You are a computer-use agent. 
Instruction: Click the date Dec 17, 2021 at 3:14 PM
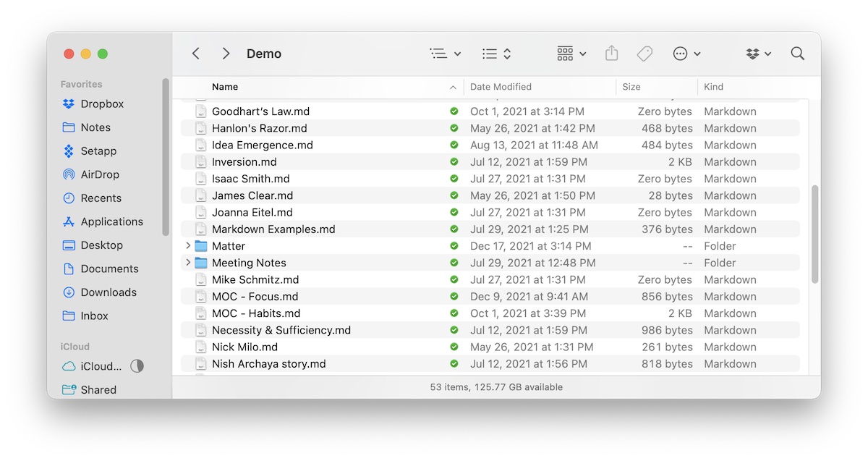pos(531,246)
